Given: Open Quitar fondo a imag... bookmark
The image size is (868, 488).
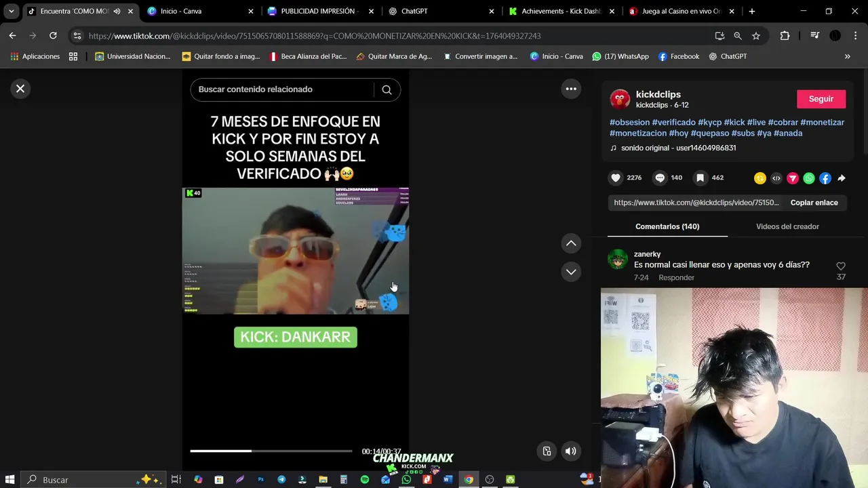Looking at the screenshot, I should pos(221,56).
